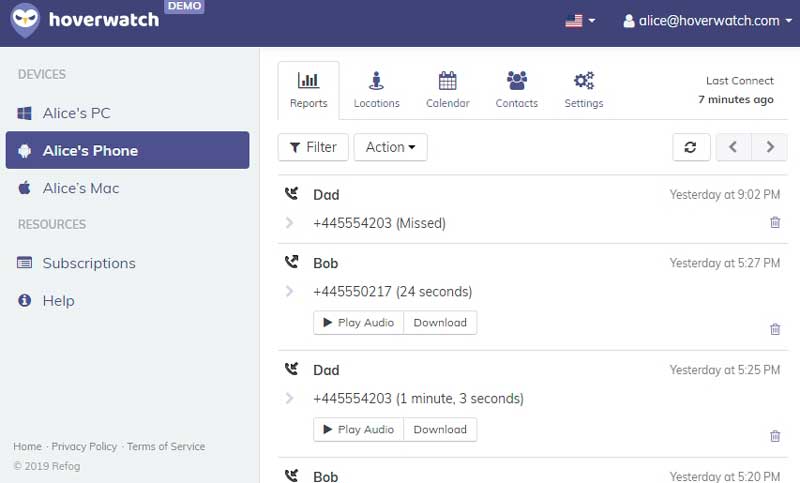800x483 pixels.
Task: Click the Bob name on the 5:27 PM call
Action: [x=326, y=263]
